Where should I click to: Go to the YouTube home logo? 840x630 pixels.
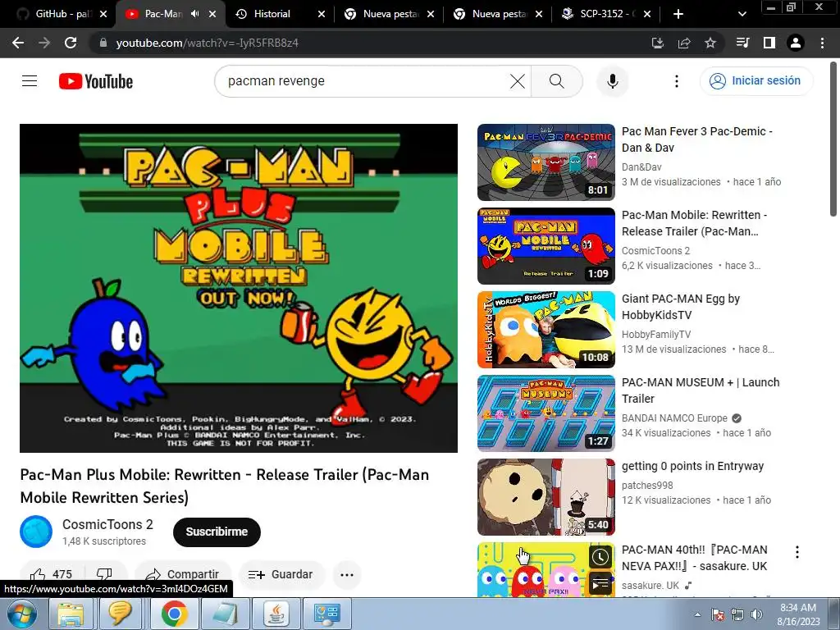pyautogui.click(x=96, y=81)
